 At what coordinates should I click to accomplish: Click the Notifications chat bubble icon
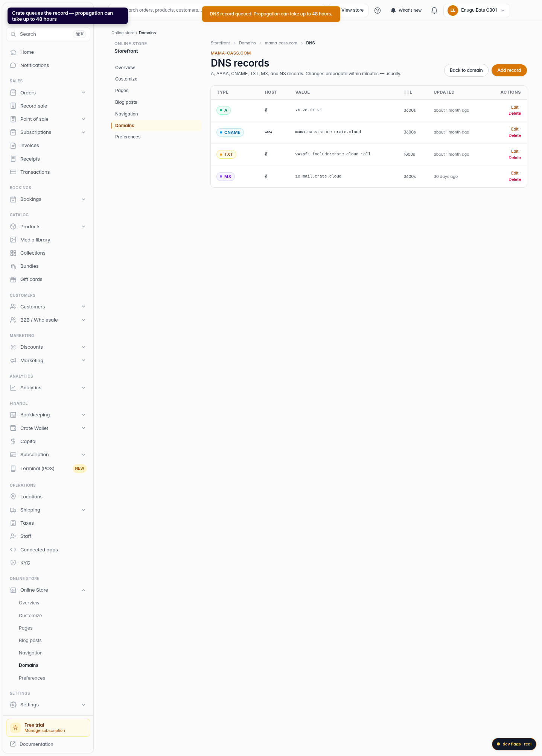[x=13, y=65]
